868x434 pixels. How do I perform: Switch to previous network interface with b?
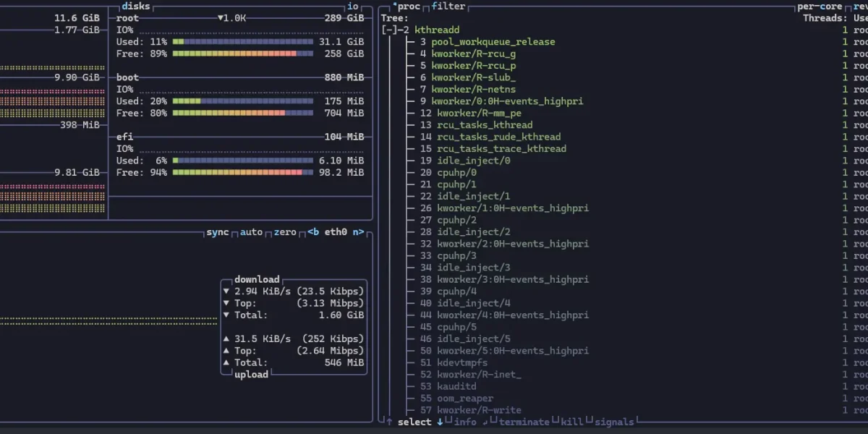(312, 232)
